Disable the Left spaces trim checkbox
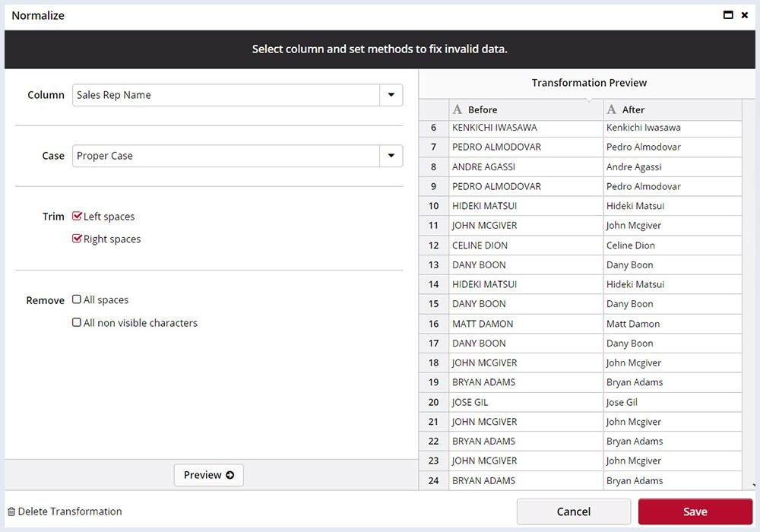Viewport: 760px width, 532px height. point(77,217)
